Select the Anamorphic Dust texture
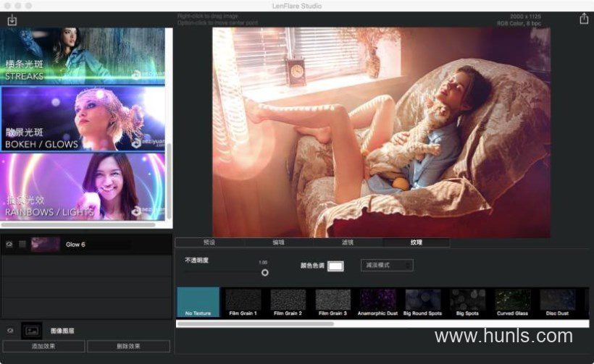594x364 pixels. [377, 302]
